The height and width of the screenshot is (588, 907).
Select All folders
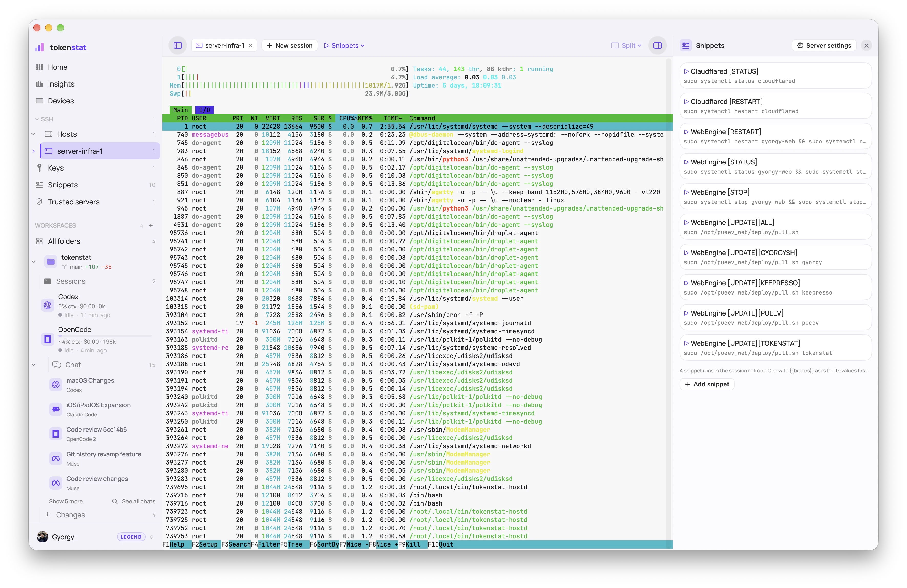[x=95, y=241]
